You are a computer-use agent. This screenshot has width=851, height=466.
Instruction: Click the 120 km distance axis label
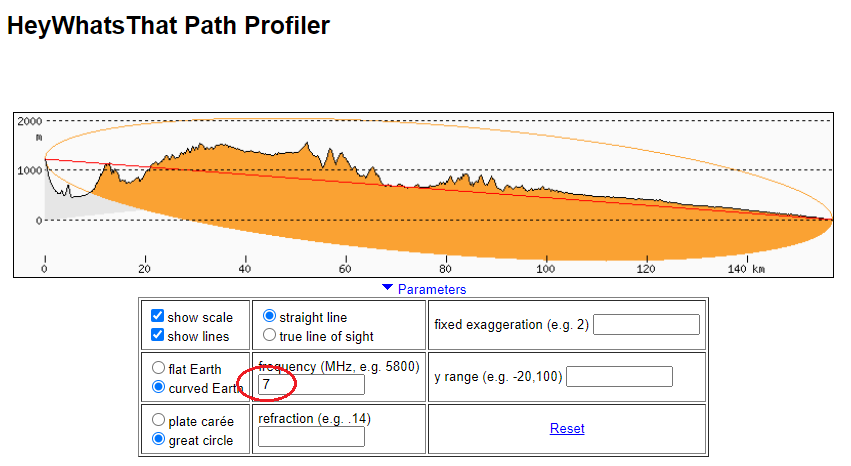click(x=646, y=269)
